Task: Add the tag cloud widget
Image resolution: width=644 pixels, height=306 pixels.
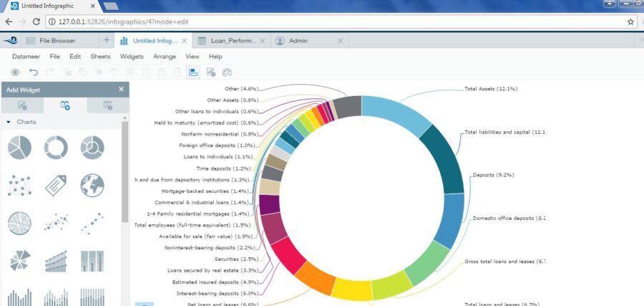Action: 56,186
